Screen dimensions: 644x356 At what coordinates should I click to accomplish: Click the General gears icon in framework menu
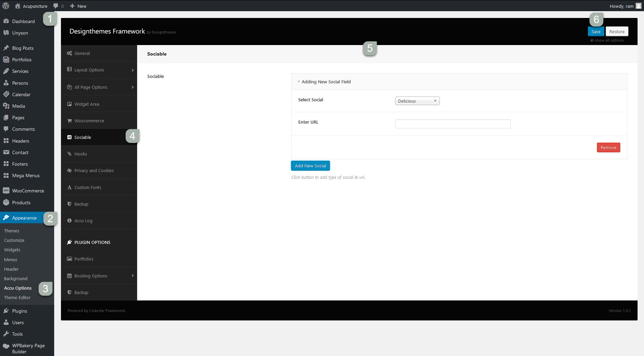(x=69, y=53)
